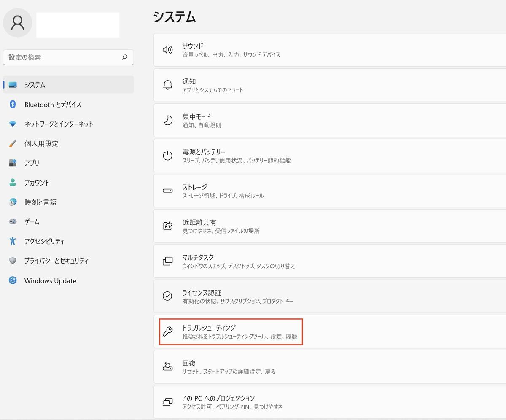506x420 pixels.
Task: Click the user profile avatar icon
Action: pyautogui.click(x=18, y=22)
